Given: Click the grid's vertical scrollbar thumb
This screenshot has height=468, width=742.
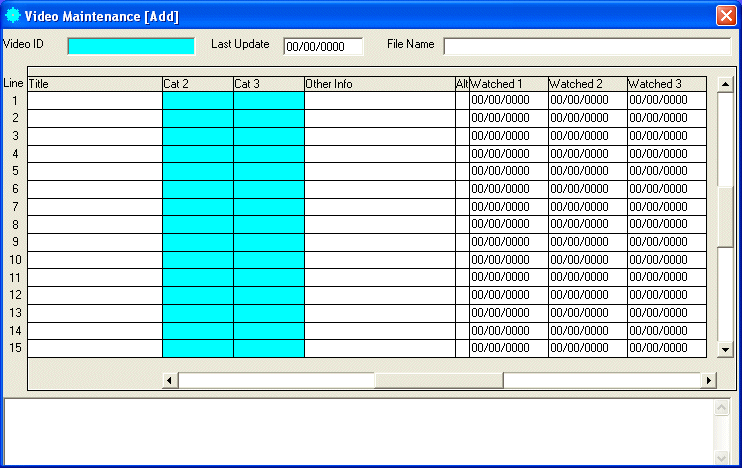Looking at the screenshot, I should pyautogui.click(x=726, y=215).
